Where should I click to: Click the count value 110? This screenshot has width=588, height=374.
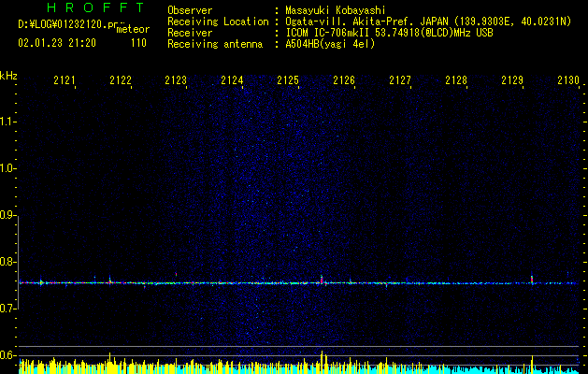coord(138,43)
